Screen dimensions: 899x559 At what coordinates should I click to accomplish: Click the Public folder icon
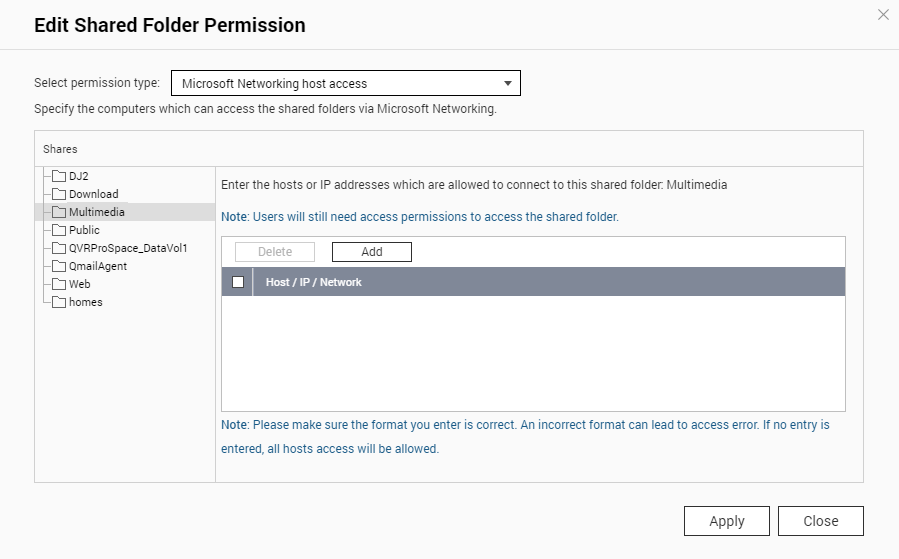click(59, 230)
